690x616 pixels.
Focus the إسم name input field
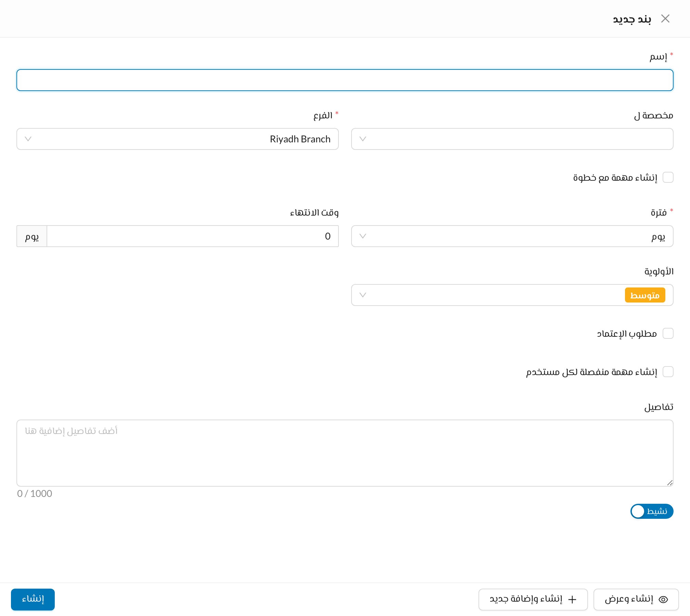point(345,80)
